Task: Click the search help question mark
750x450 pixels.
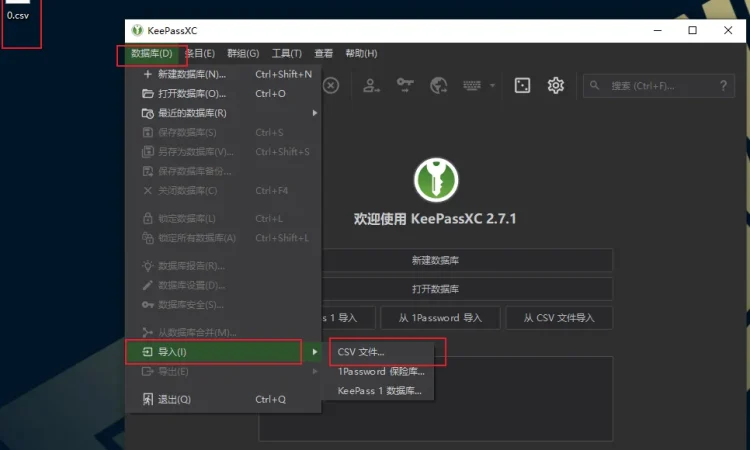Action: [x=723, y=86]
